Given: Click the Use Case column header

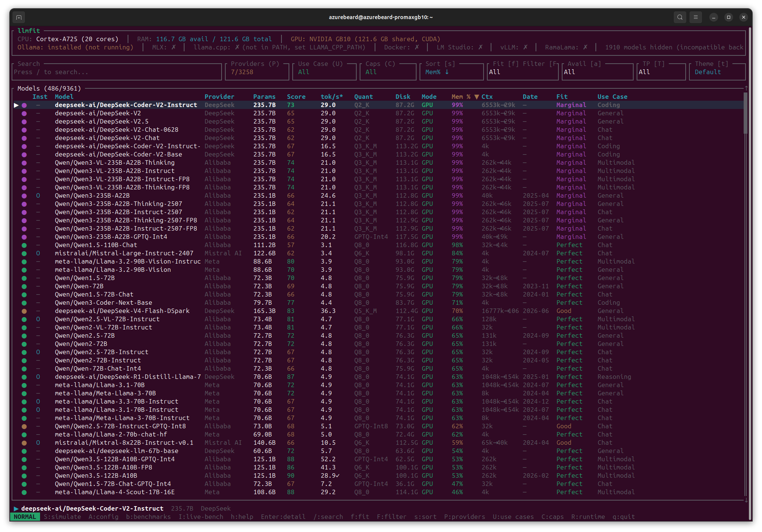Looking at the screenshot, I should pyautogui.click(x=612, y=97).
